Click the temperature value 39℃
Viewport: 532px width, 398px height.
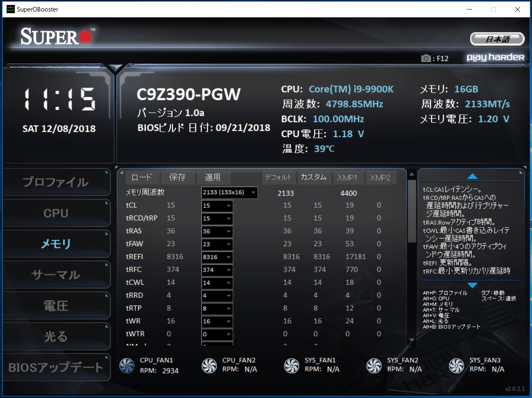coord(324,149)
